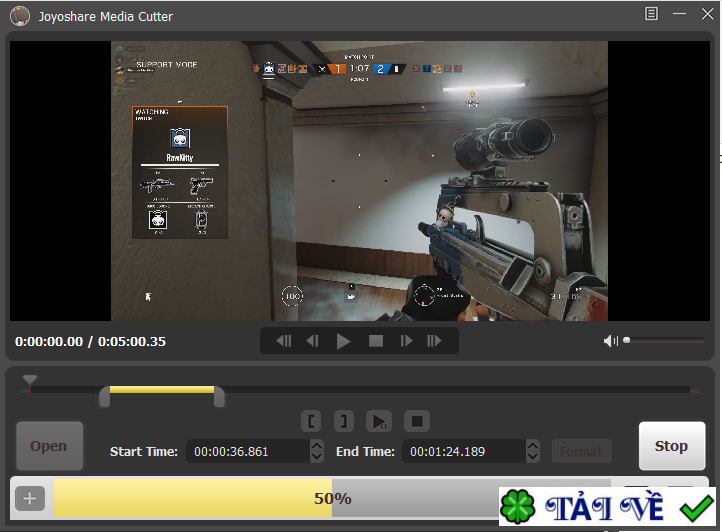The width and height of the screenshot is (722, 532).
Task: Step forward one frame
Action: click(406, 341)
